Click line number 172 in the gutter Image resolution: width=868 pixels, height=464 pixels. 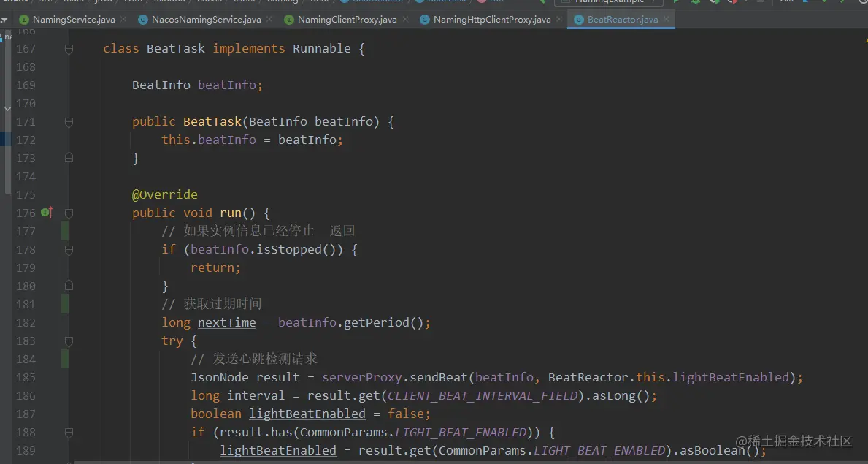26,140
